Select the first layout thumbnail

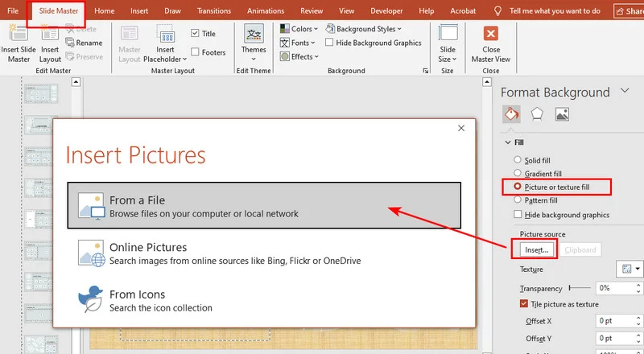pyautogui.click(x=41, y=93)
